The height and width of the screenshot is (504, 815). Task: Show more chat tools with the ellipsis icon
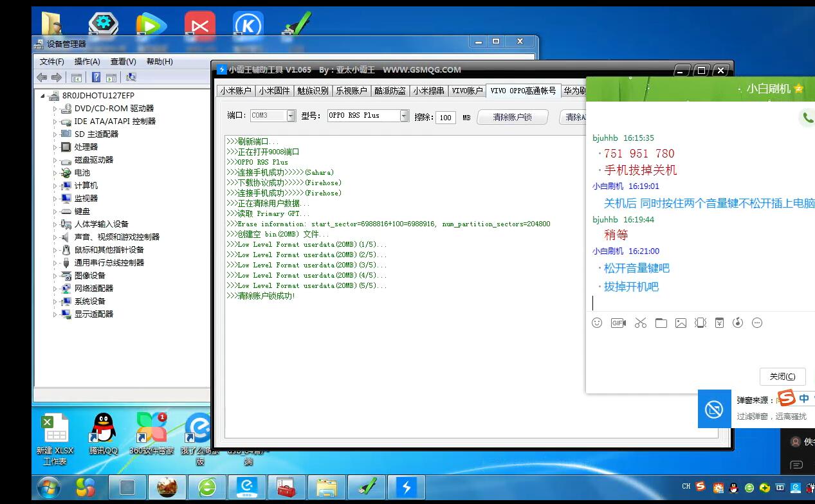(757, 323)
